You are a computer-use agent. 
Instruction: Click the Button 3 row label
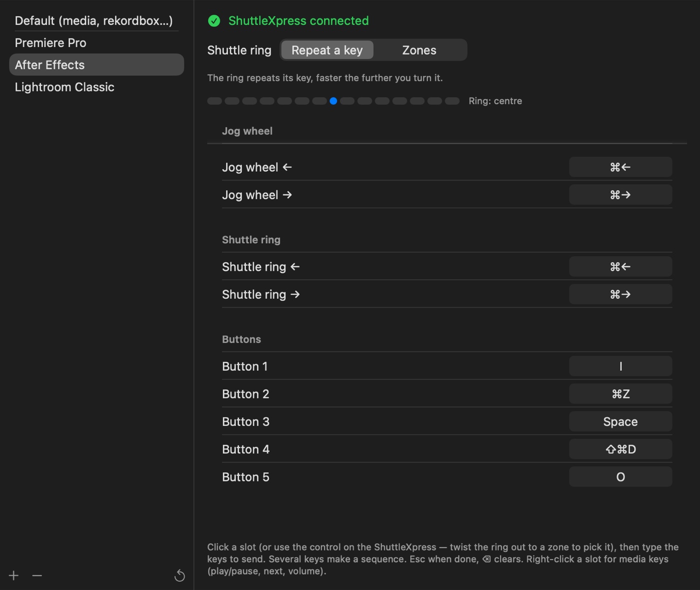coord(245,421)
